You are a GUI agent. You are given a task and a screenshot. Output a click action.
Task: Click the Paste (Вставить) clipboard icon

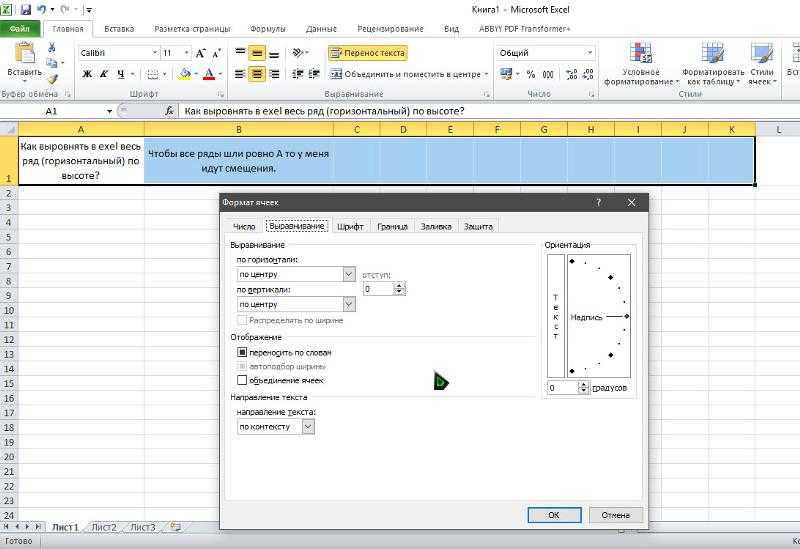point(24,53)
